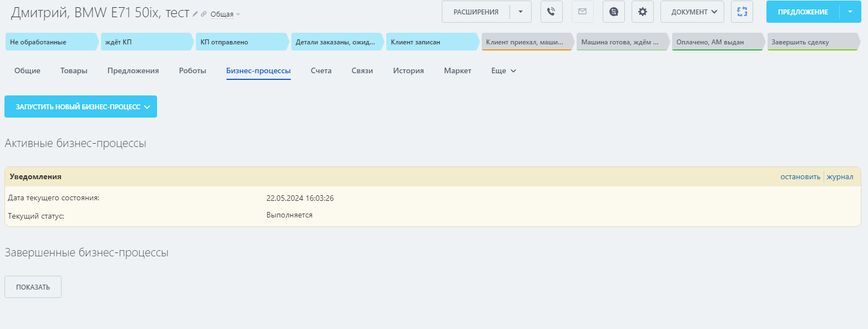Viewport: 868px width, 329px height.
Task: Expand the Еще tab menu
Action: 503,71
